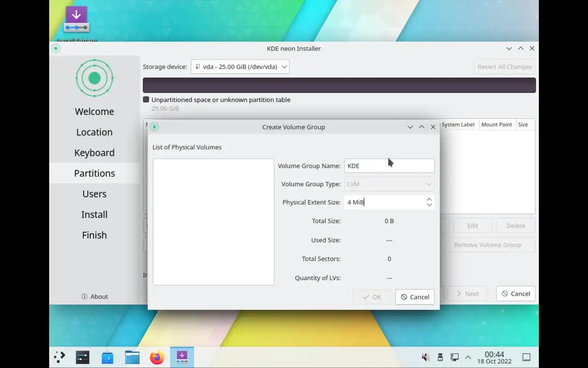Click the Next button in the installer
The image size is (588, 368).
coord(467,293)
